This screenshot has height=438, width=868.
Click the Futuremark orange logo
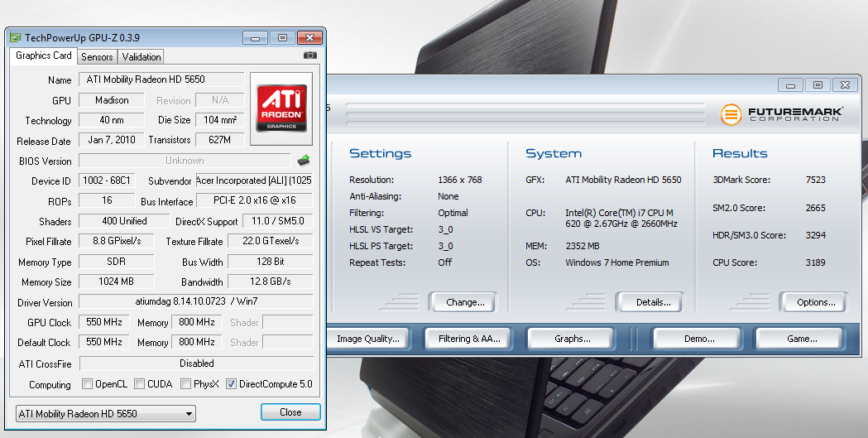(731, 114)
